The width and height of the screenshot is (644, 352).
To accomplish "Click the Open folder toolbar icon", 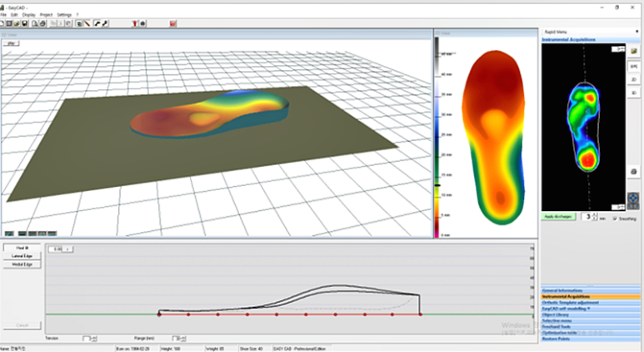I will [17, 23].
